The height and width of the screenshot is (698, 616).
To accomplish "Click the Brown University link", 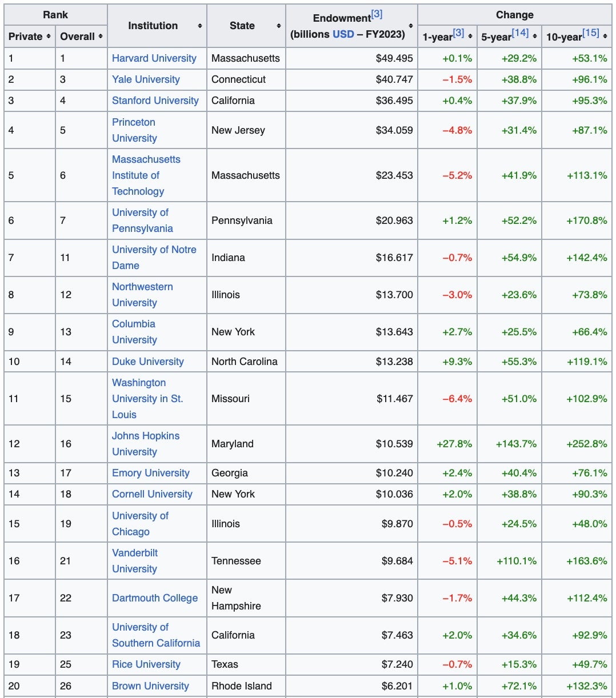I will point(150,686).
